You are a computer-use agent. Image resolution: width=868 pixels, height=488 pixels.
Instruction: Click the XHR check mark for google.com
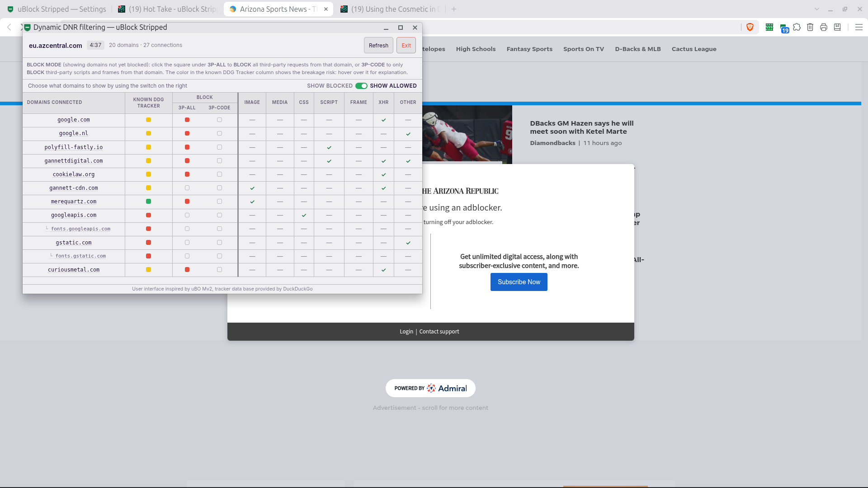click(x=383, y=120)
